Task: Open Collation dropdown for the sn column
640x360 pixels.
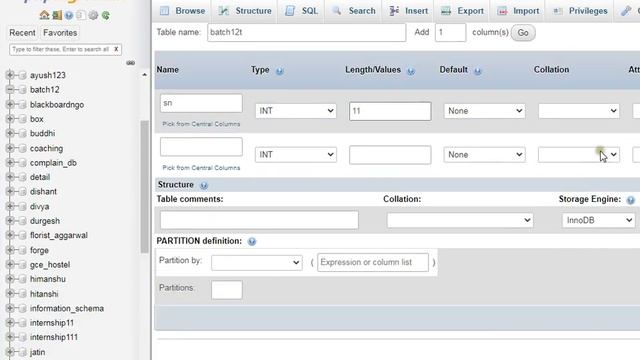Action: (579, 111)
